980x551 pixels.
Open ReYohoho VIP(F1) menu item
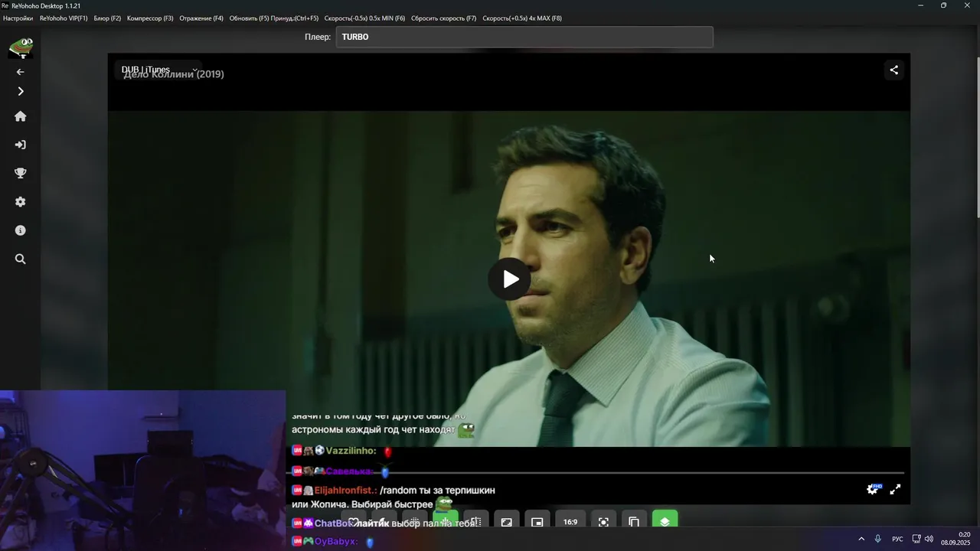coord(64,18)
